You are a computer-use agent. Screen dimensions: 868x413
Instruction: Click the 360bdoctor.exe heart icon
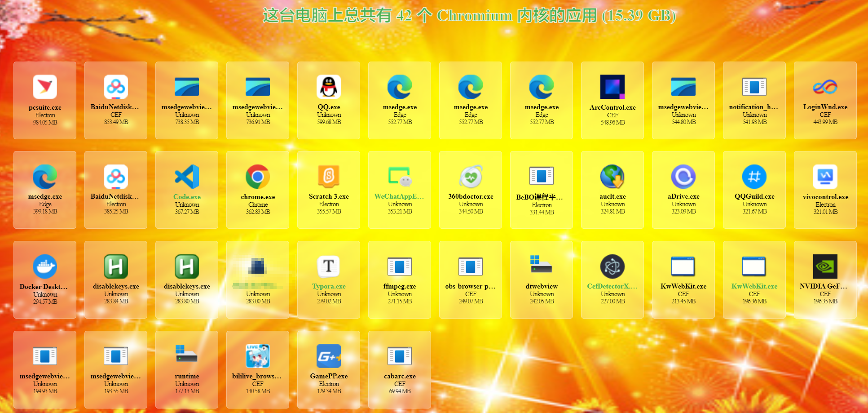pyautogui.click(x=471, y=177)
